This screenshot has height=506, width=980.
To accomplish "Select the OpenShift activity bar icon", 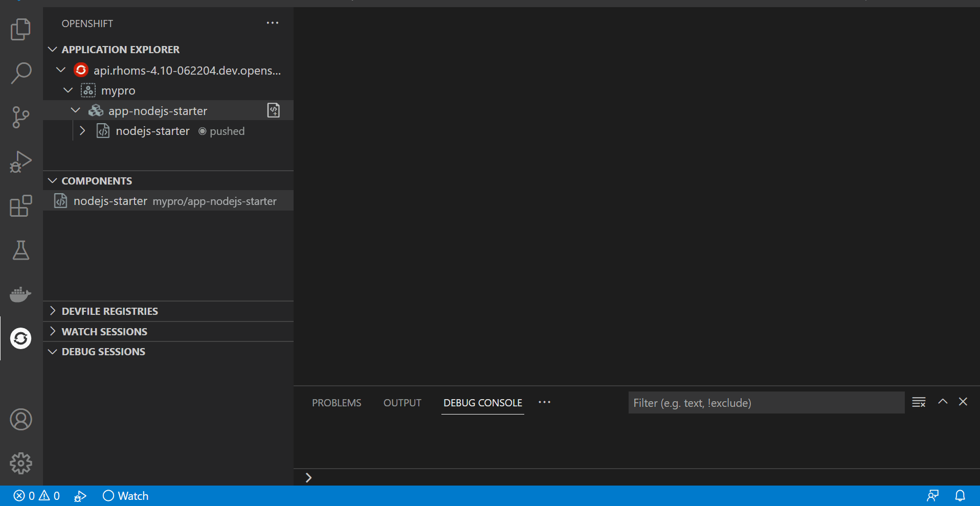I will [21, 338].
